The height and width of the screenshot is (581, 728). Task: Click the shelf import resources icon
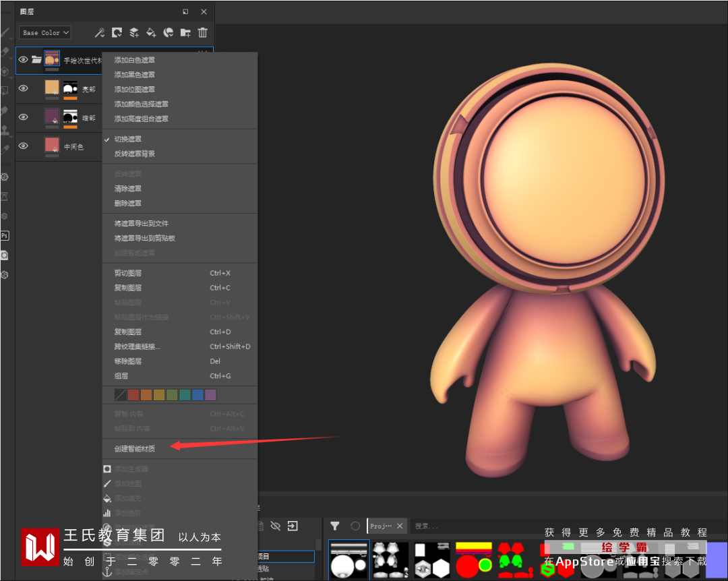(x=293, y=526)
